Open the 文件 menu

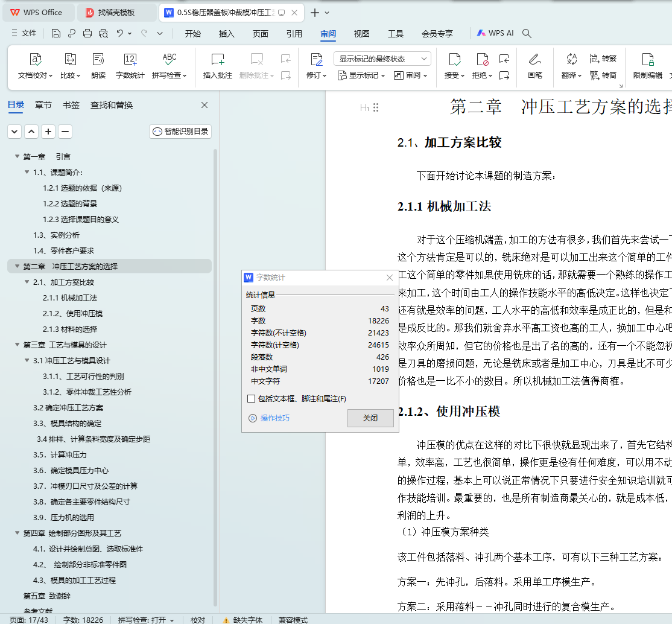[x=24, y=33]
